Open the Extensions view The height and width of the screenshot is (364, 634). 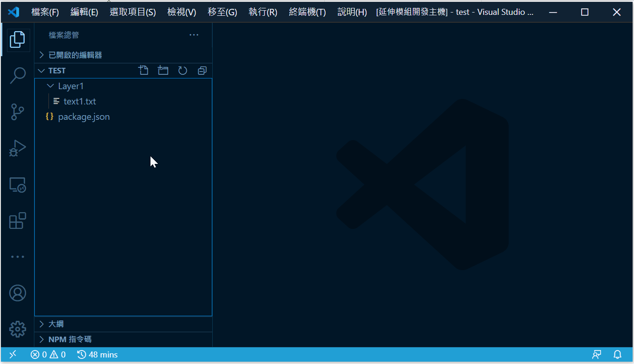click(x=18, y=221)
